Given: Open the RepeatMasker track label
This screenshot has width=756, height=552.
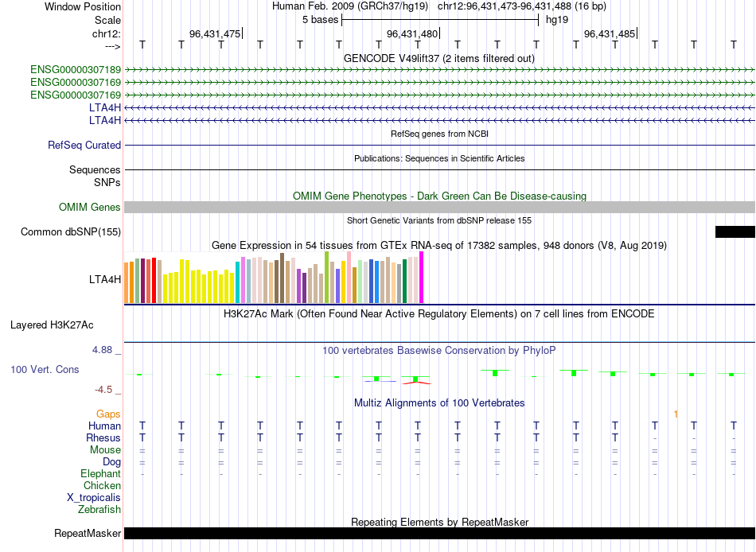Looking at the screenshot, I should (88, 533).
